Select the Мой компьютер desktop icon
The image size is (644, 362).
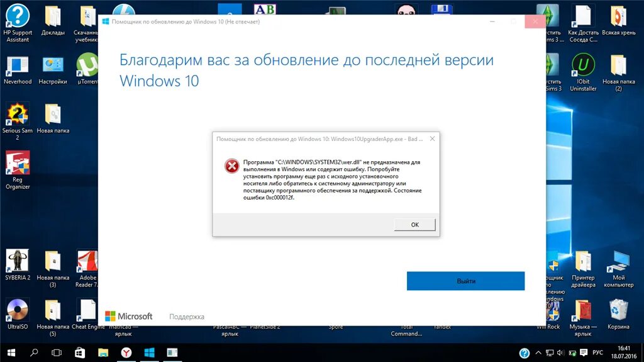(x=619, y=269)
